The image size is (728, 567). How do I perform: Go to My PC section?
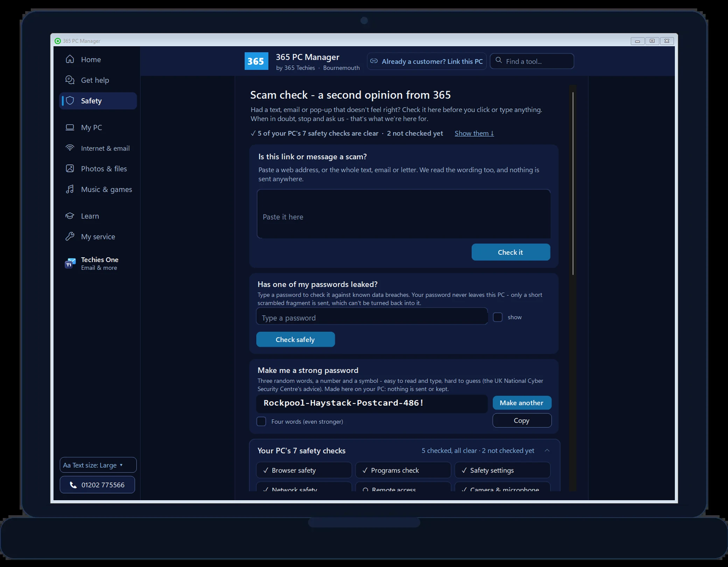pyautogui.click(x=98, y=127)
